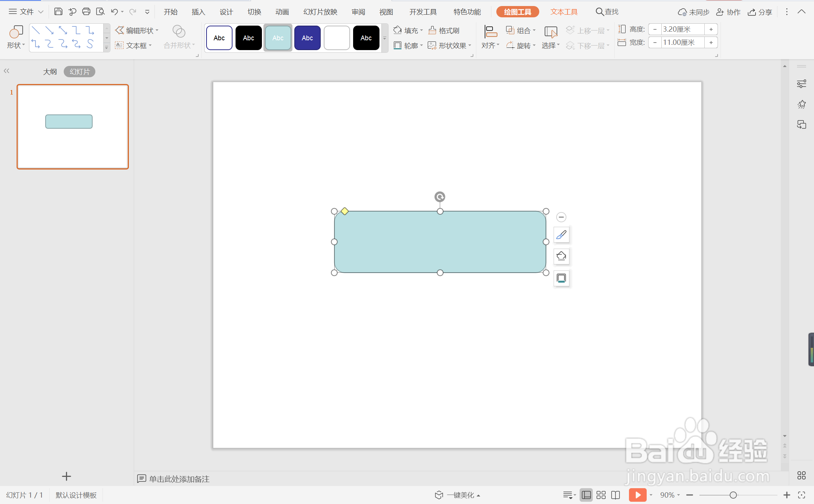Switch to slide sorter view icon
Viewport: 814px width, 504px height.
pyautogui.click(x=601, y=495)
